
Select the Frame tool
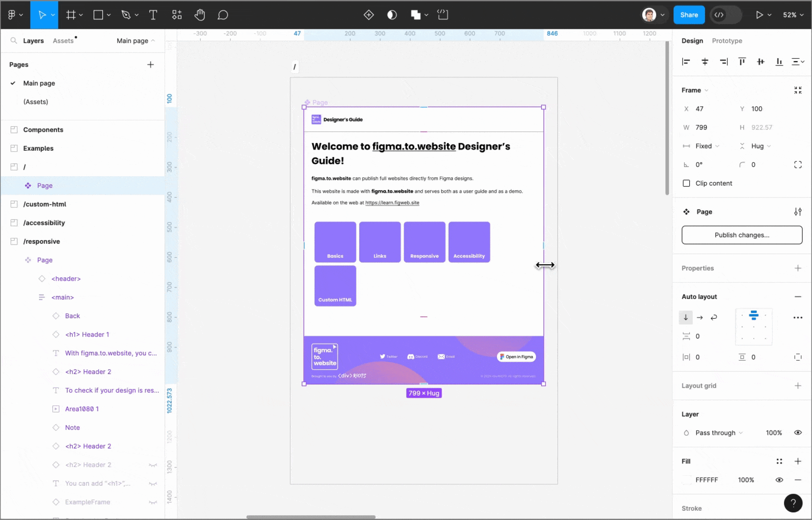point(71,15)
